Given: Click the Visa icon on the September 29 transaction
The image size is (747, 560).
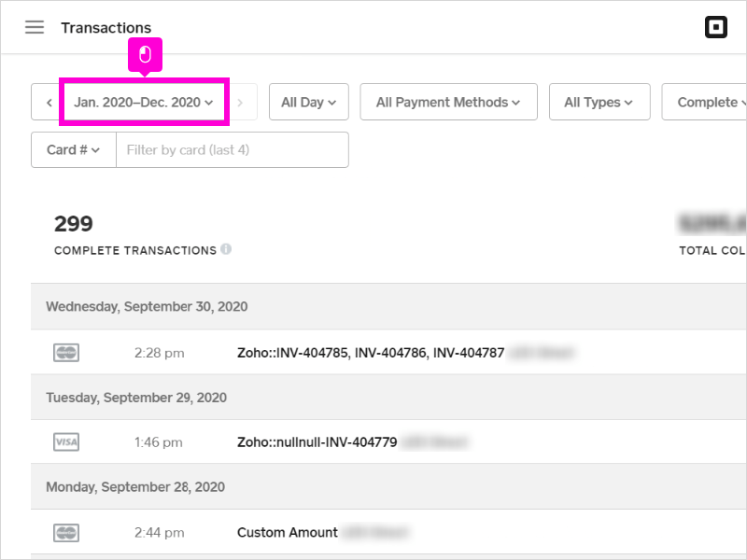Looking at the screenshot, I should click(63, 441).
